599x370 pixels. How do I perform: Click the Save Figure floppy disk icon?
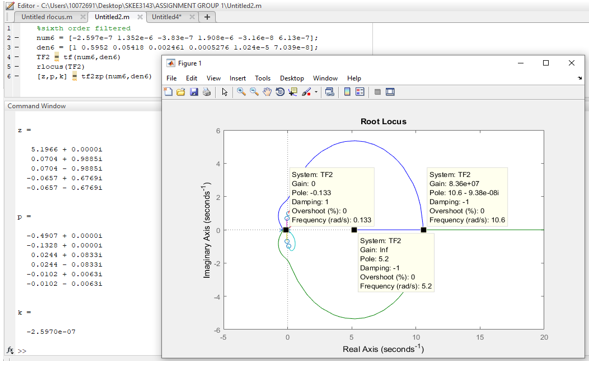pos(194,92)
